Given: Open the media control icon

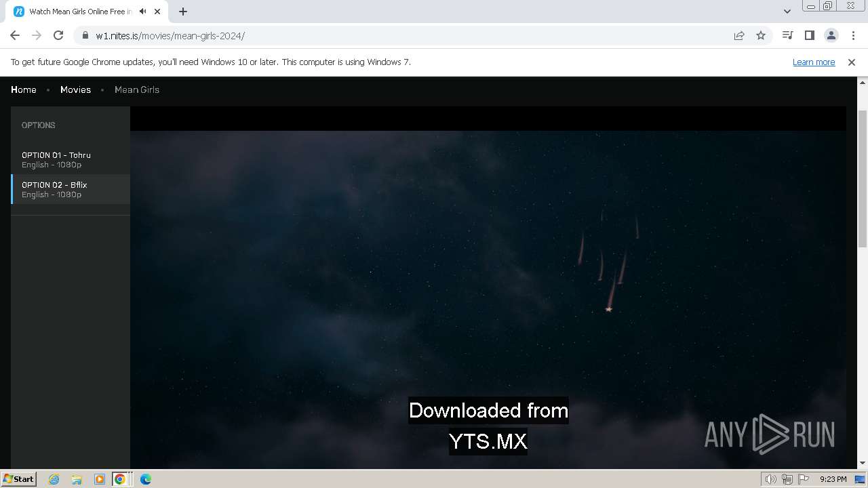Looking at the screenshot, I should (787, 35).
